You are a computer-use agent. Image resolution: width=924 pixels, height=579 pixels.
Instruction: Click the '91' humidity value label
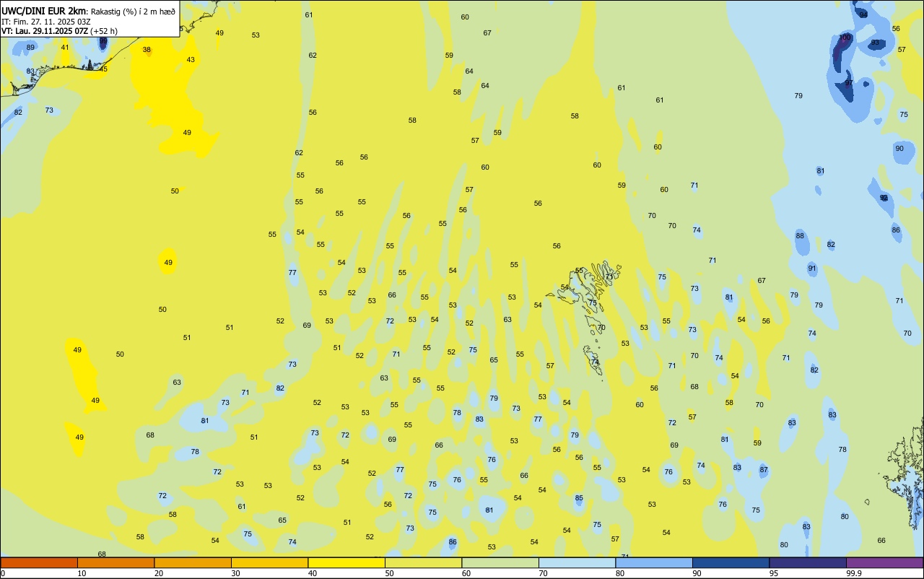(812, 269)
